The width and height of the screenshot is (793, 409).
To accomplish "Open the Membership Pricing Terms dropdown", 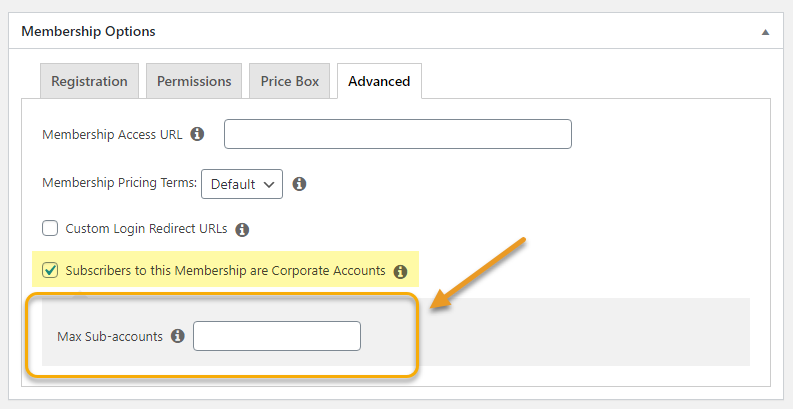I will (x=242, y=184).
